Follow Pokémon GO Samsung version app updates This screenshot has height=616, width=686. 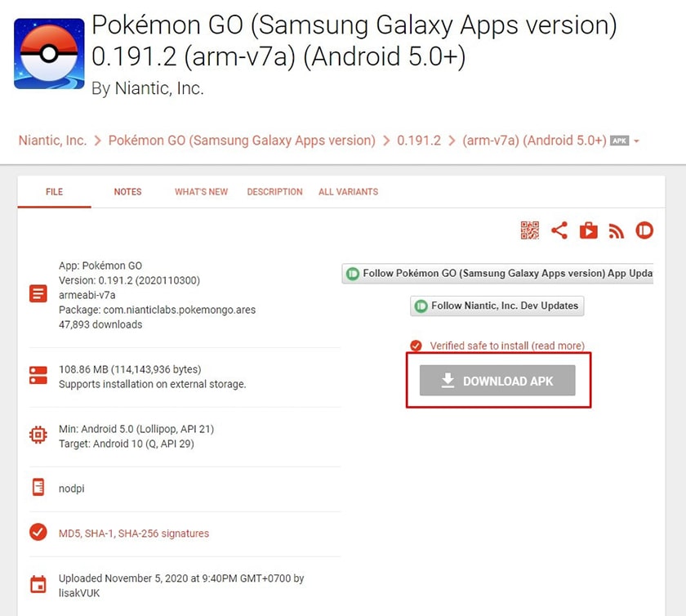click(497, 273)
